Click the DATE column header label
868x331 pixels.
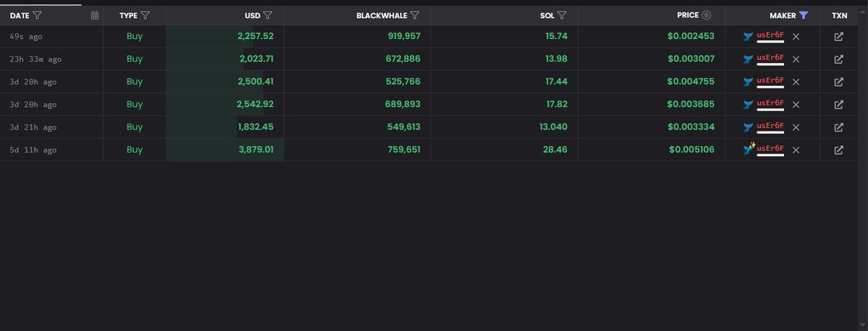[x=20, y=15]
